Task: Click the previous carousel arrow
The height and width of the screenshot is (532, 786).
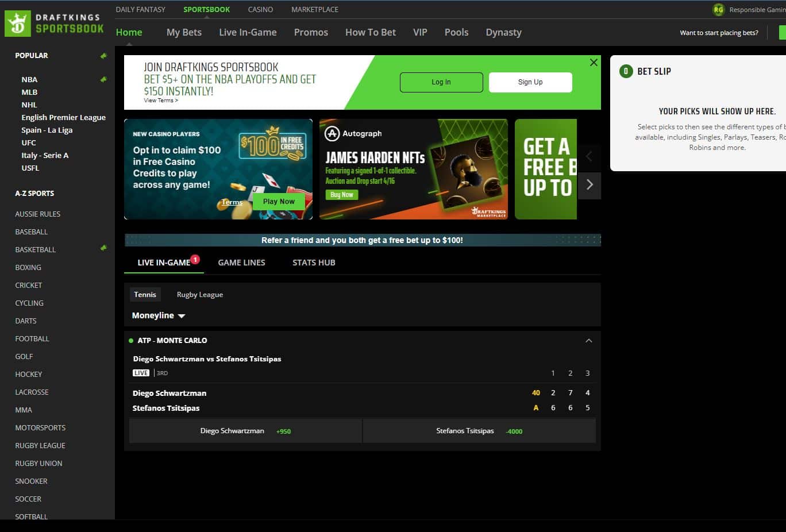Action: [x=589, y=156]
